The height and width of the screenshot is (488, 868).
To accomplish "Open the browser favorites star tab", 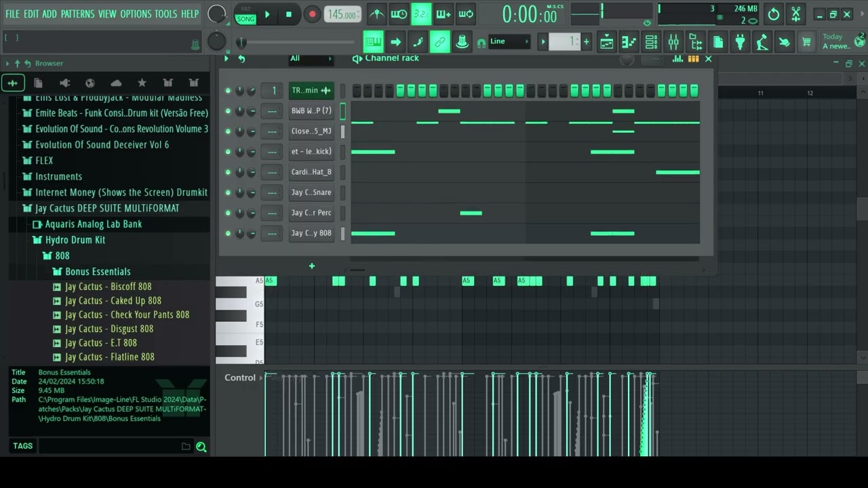I will point(142,83).
